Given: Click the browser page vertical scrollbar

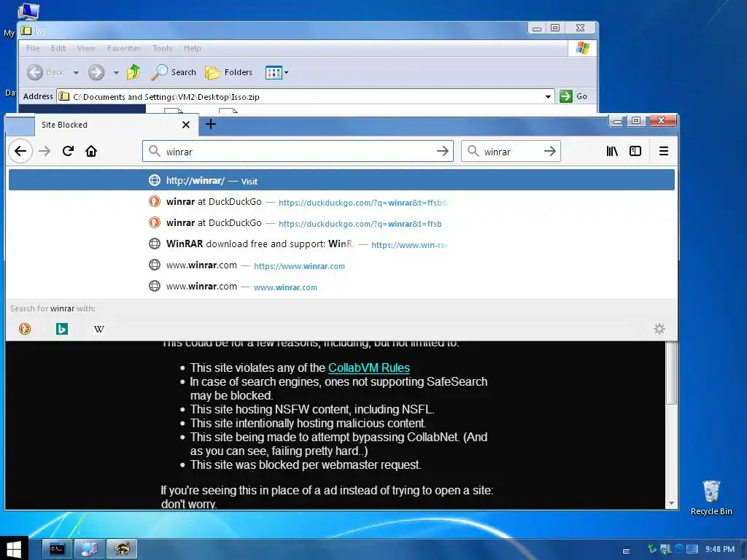Looking at the screenshot, I should 671,374.
